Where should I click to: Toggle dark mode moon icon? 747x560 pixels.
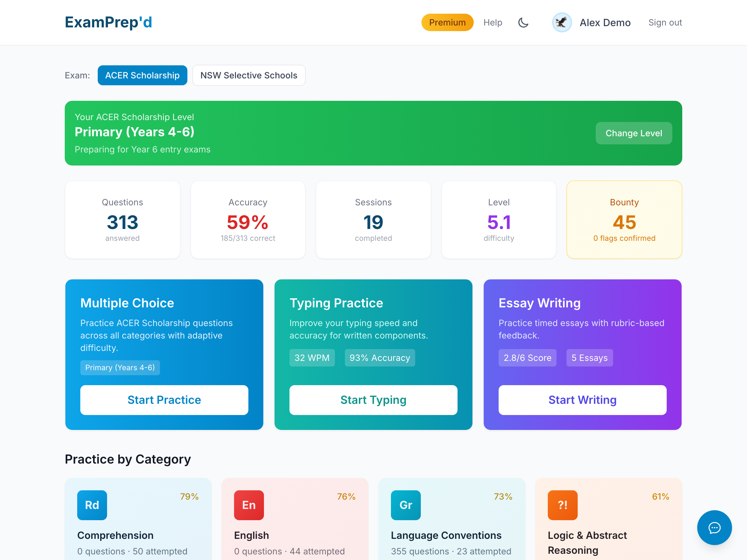coord(523,23)
